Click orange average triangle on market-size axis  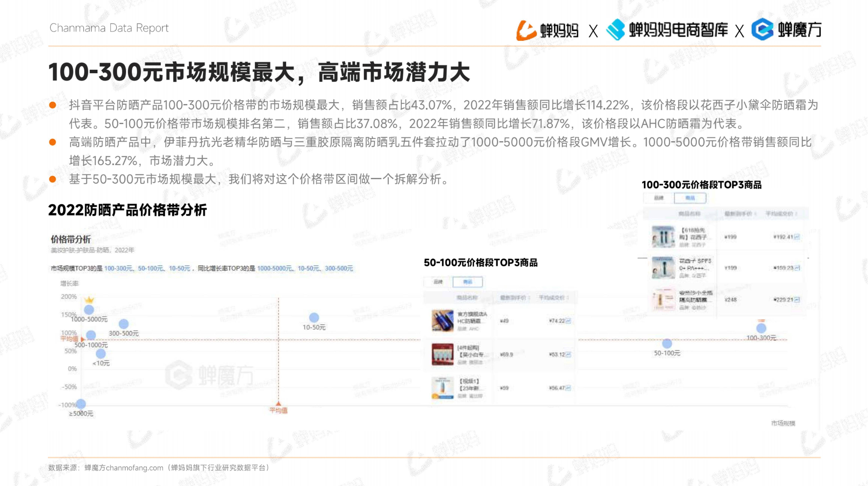click(278, 403)
